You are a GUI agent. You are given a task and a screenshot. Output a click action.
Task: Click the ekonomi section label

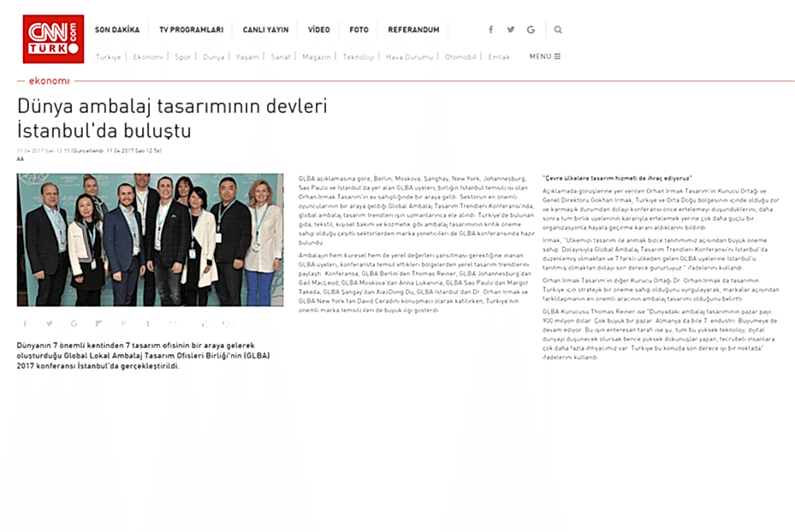pos(49,81)
